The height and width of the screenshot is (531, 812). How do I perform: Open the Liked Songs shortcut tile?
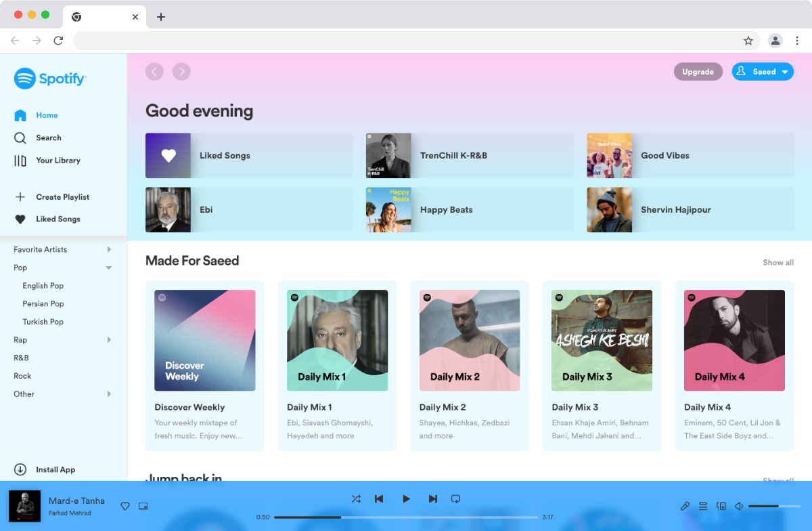click(249, 156)
